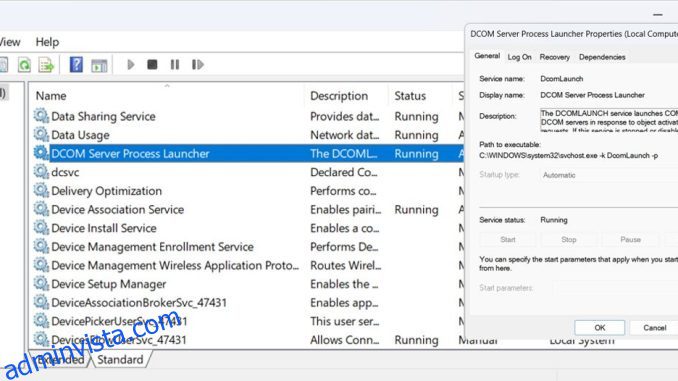The width and height of the screenshot is (678, 381).
Task: Click the disabled Stop service button
Action: click(569, 239)
